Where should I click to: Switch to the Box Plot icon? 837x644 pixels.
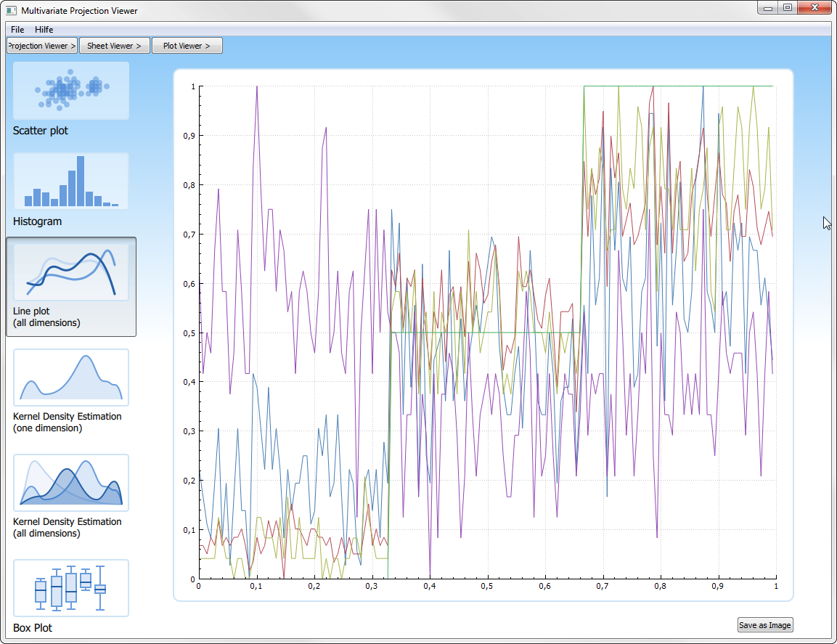coord(71,588)
